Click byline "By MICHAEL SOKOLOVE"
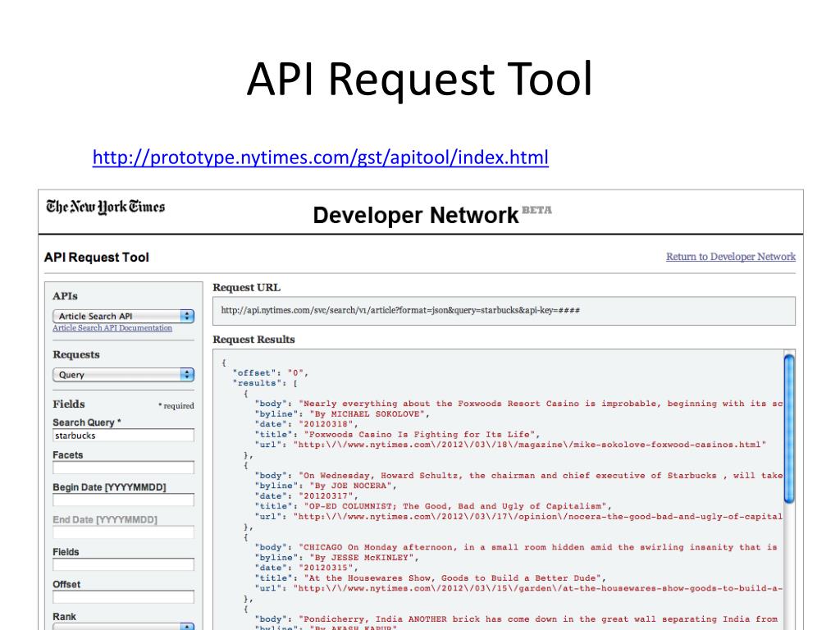Viewport: 840px width, 630px height. pos(342,414)
